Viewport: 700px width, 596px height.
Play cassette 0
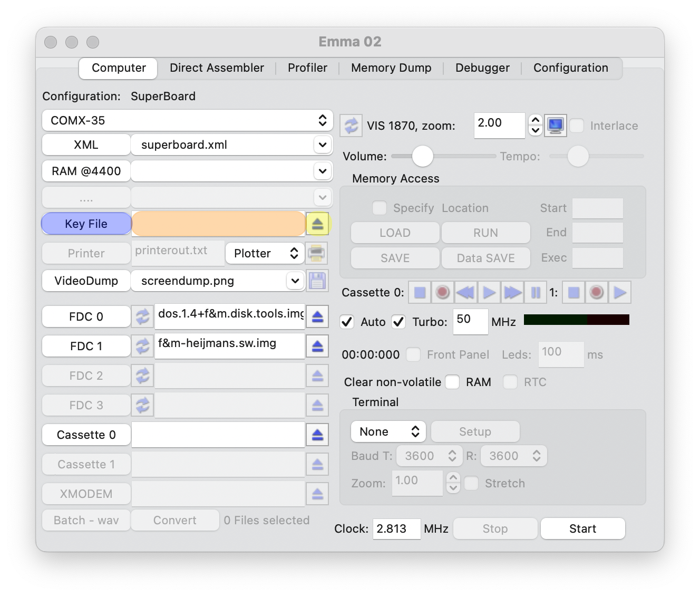point(489,292)
